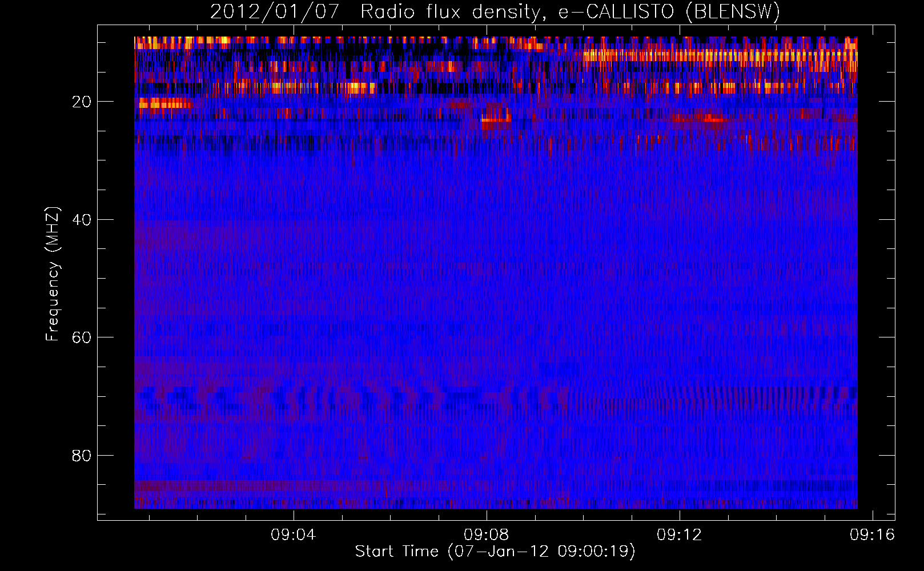The image size is (924, 571).
Task: Click the '60' frequency tick label
Action: coord(82,337)
